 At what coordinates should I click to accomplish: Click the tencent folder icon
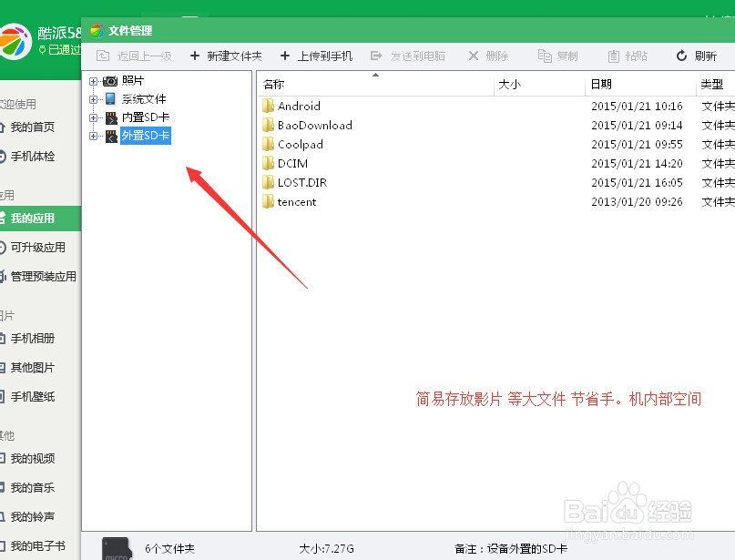click(x=268, y=201)
